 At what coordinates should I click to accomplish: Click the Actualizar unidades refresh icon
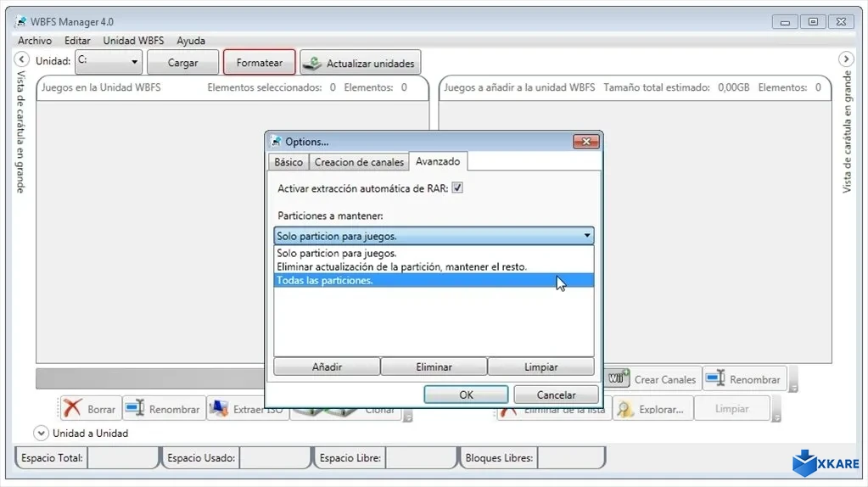(x=313, y=63)
